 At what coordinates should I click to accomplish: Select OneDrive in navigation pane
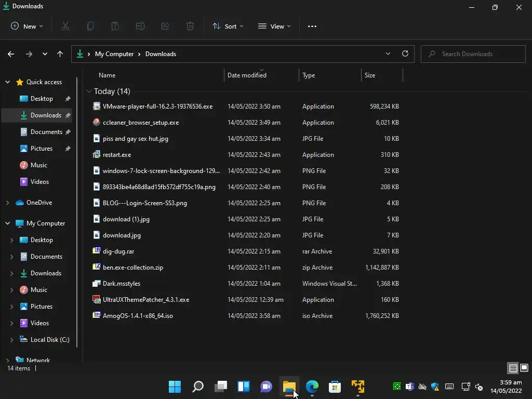(x=39, y=203)
